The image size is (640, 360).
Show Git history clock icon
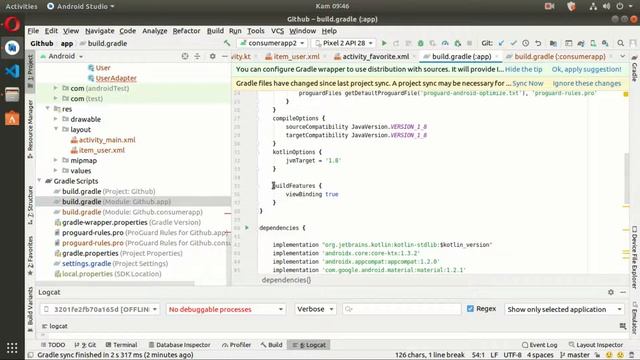tap(526, 43)
